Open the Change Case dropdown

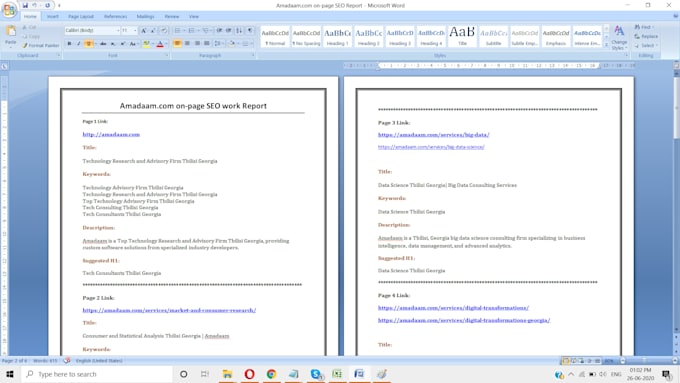(x=134, y=43)
